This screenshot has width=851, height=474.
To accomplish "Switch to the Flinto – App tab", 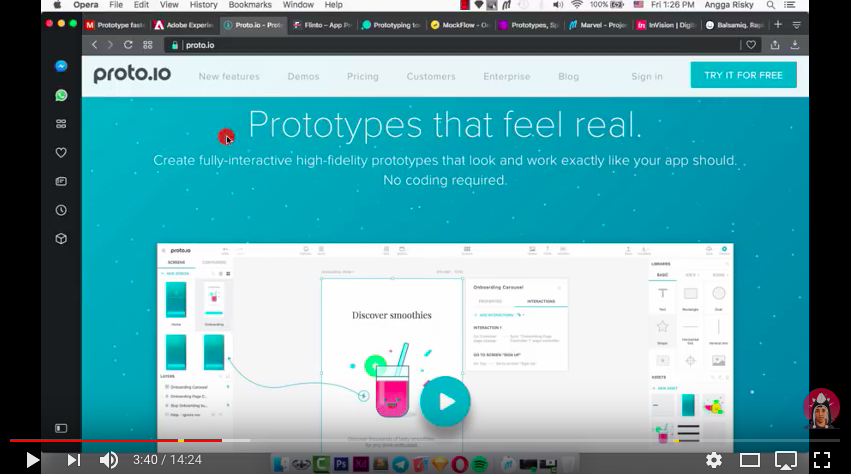I will 322,25.
